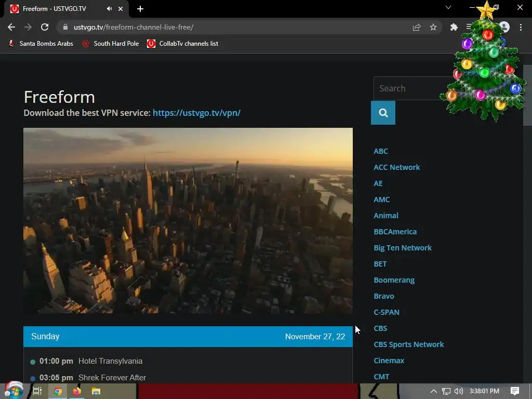Click the November 27, 22 date label
Screen dimensions: 532x399
315,337
